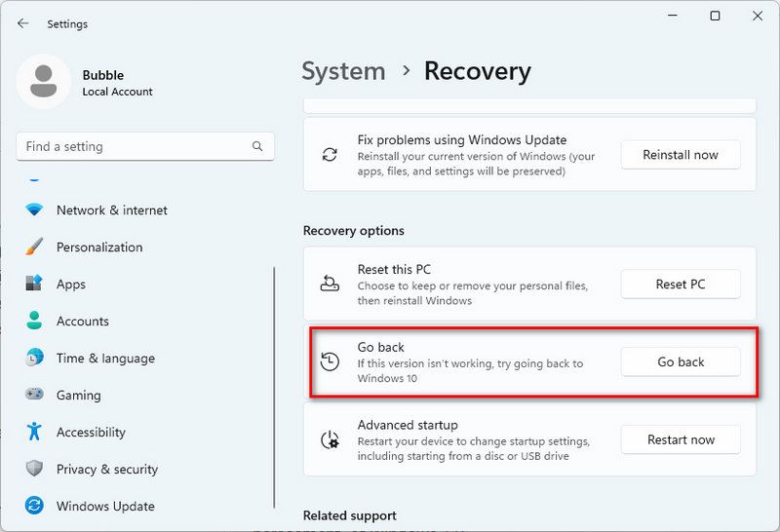This screenshot has width=780, height=532.
Task: Click the Fix problems using Windows Update title
Action: click(x=461, y=139)
